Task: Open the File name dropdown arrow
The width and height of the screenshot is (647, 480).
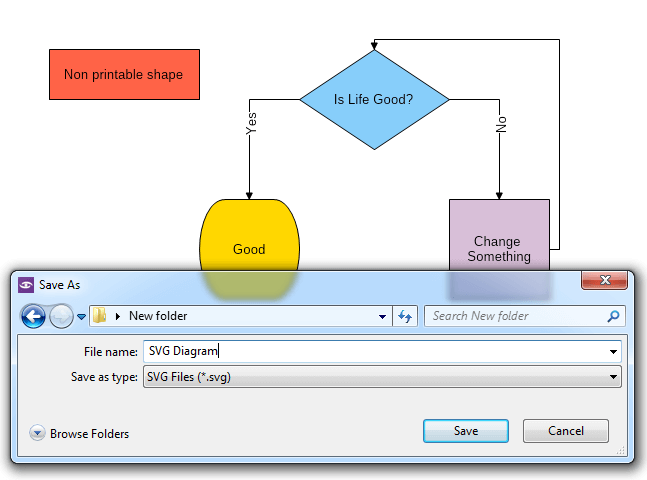Action: 612,352
